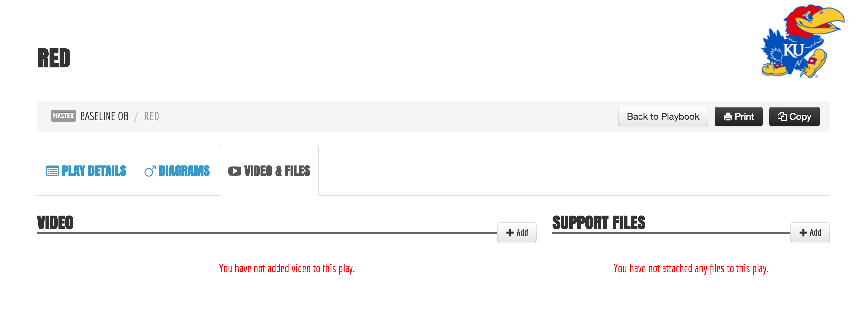Click the printer icon on Print button
This screenshot has height=335, width=868.
[x=728, y=117]
